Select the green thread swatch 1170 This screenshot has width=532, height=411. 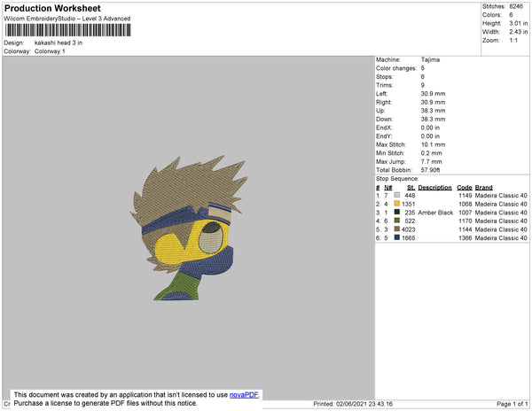pyautogui.click(x=396, y=221)
